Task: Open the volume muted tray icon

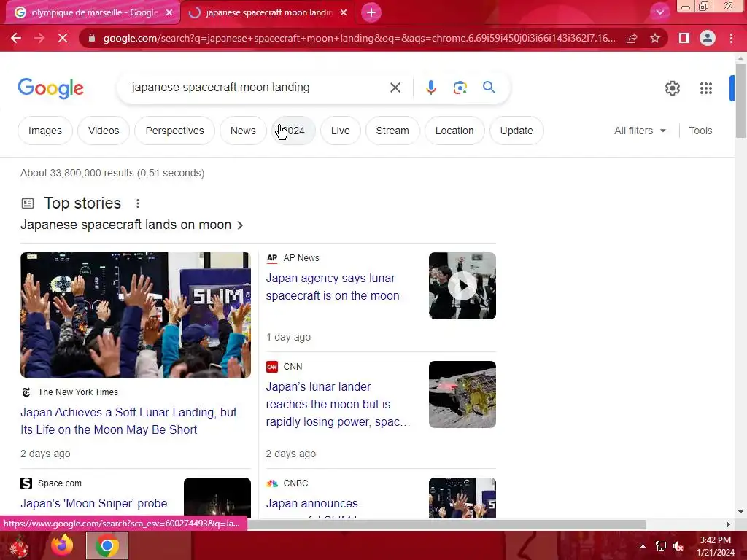Action: 678,546
